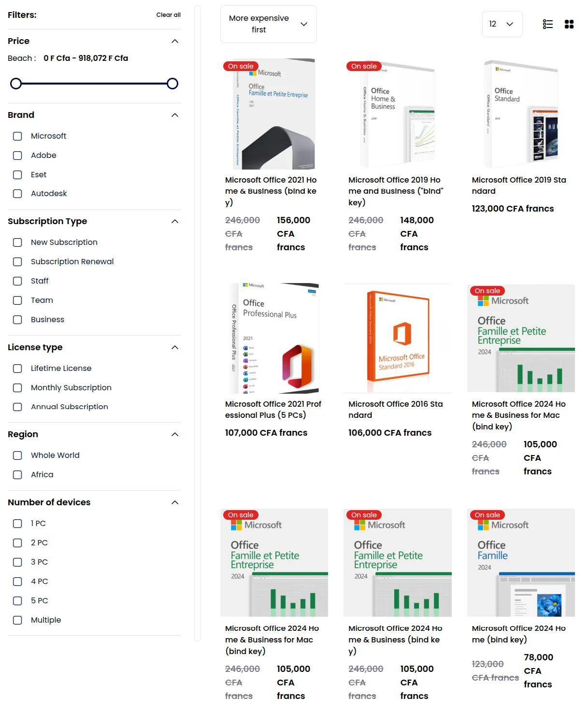Open the 'More expensive first' sort dropdown
Viewport: 588px width, 712px height.
(268, 24)
